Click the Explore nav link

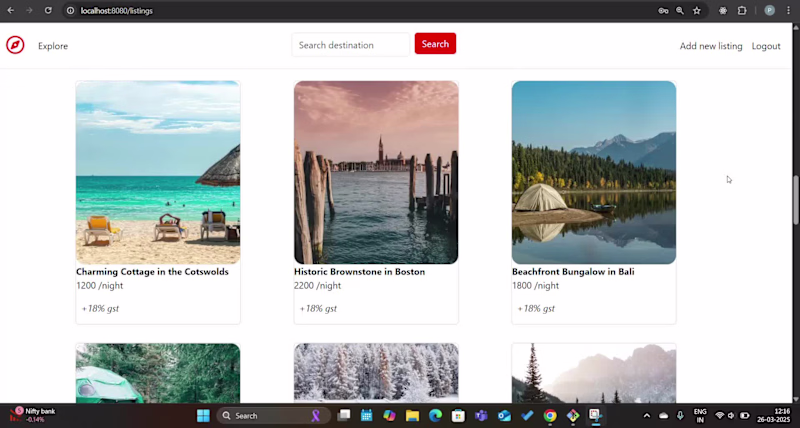[53, 46]
